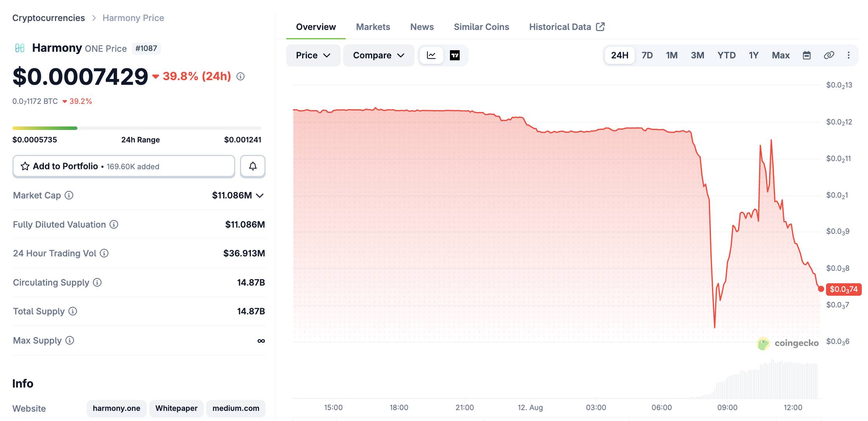Switch to the Markets tab
The image size is (868, 421).
coord(373,27)
